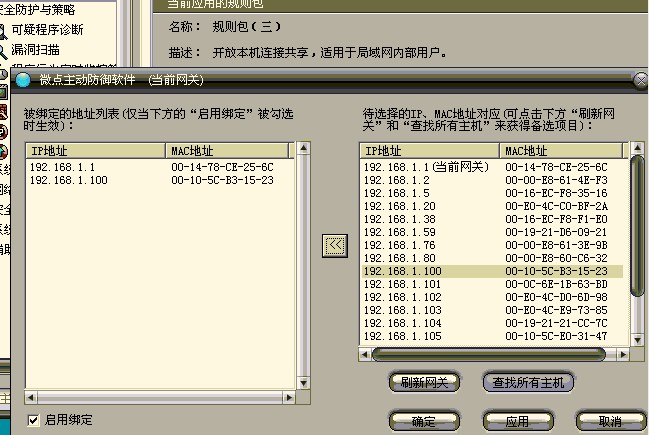Image resolution: width=649 pixels, height=435 pixels.
Task: Click right arrow of candidate list horizontal scrollbar
Action: click(x=623, y=355)
